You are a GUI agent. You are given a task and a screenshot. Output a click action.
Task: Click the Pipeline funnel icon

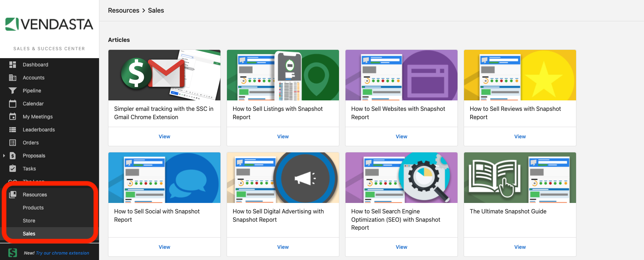pyautogui.click(x=13, y=91)
